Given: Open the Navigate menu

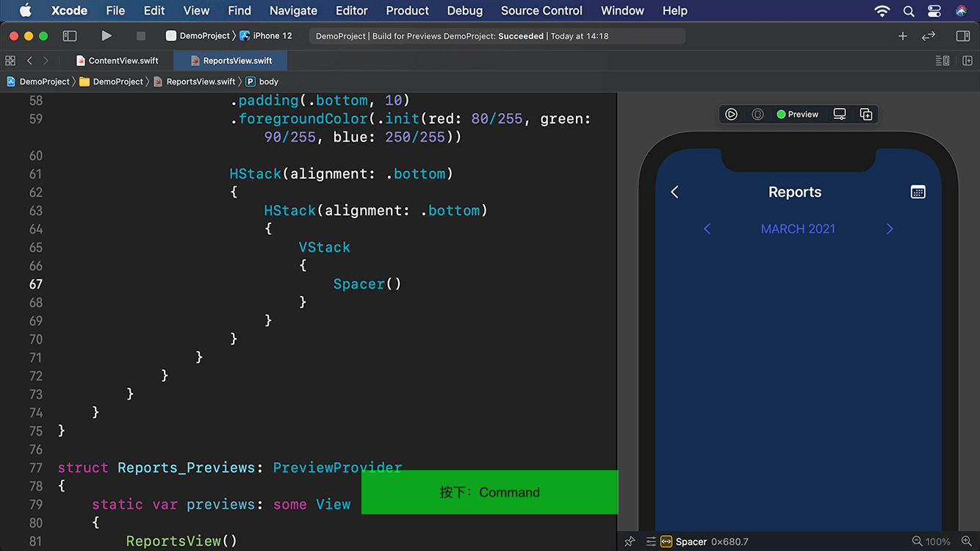Looking at the screenshot, I should click(294, 10).
